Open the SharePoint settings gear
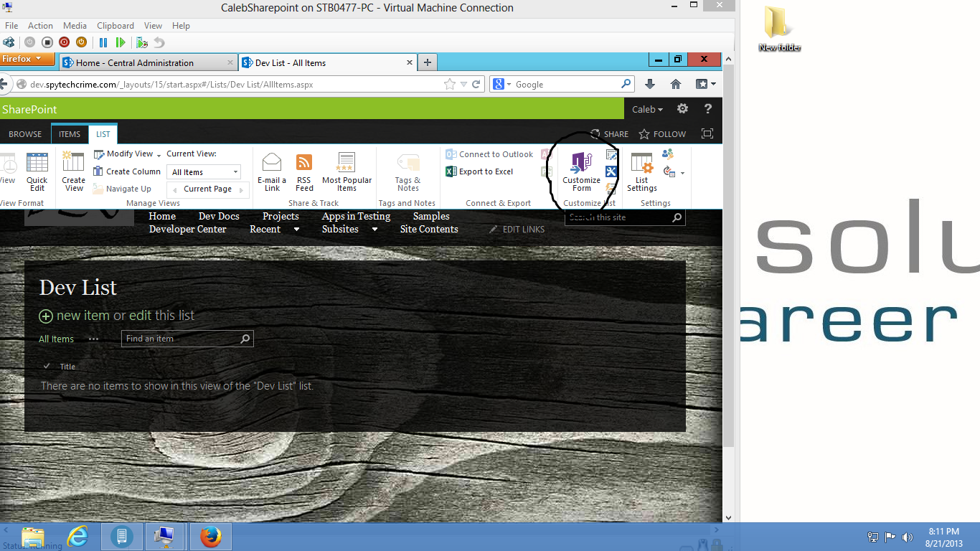The height and width of the screenshot is (551, 980). (682, 109)
